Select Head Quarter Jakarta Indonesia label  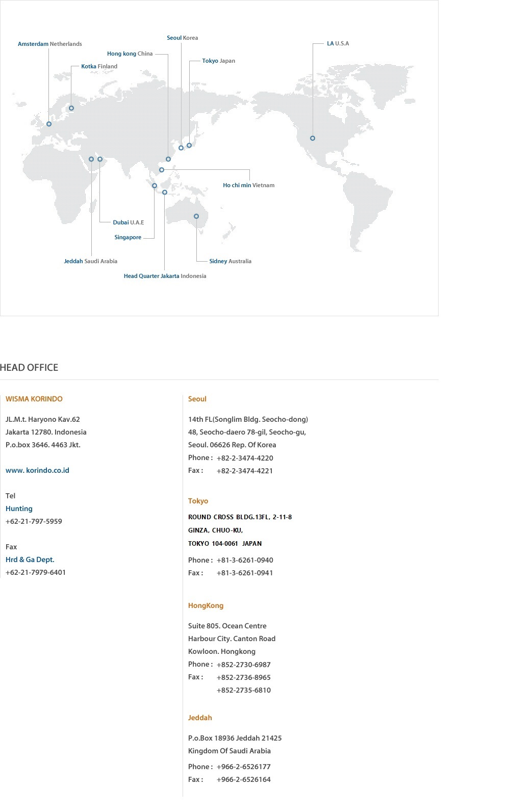165,276
